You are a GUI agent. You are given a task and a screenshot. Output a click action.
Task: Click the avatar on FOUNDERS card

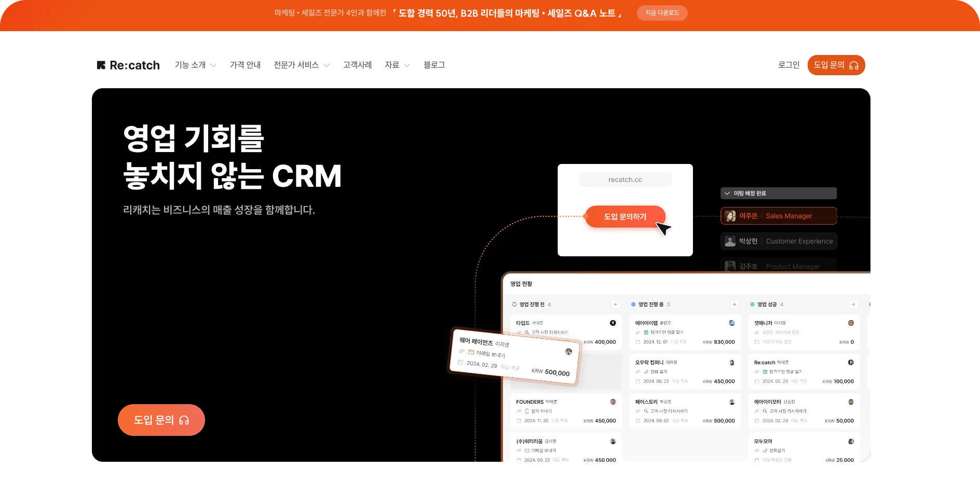613,402
